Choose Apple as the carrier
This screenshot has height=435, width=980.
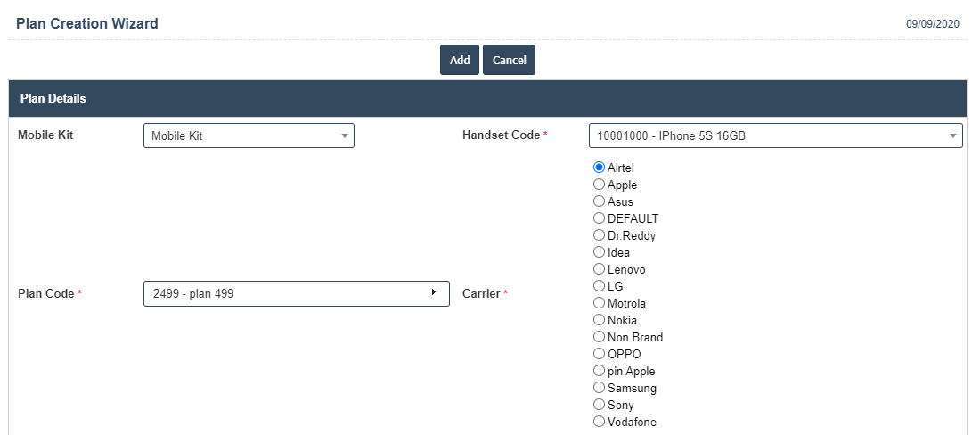[x=600, y=185]
